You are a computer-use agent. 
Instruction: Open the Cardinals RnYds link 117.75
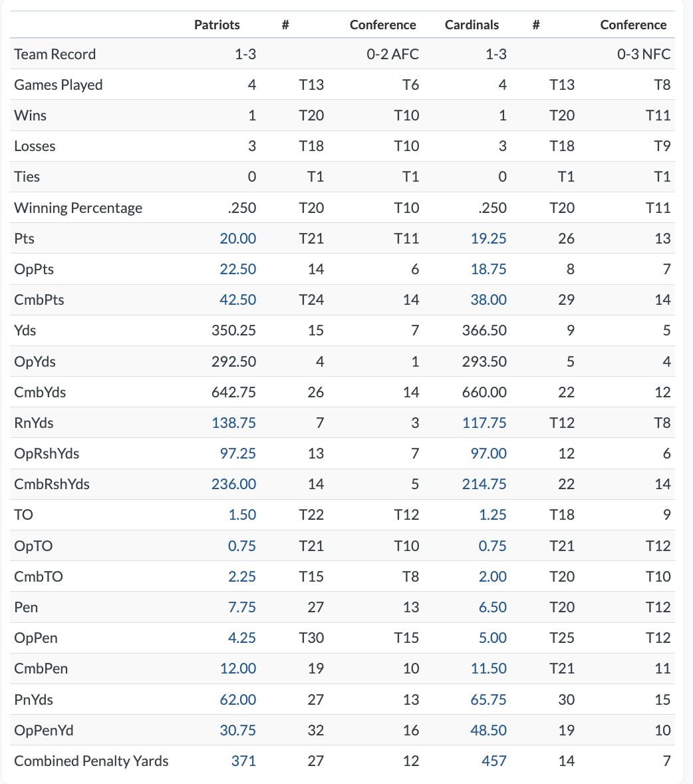click(484, 423)
